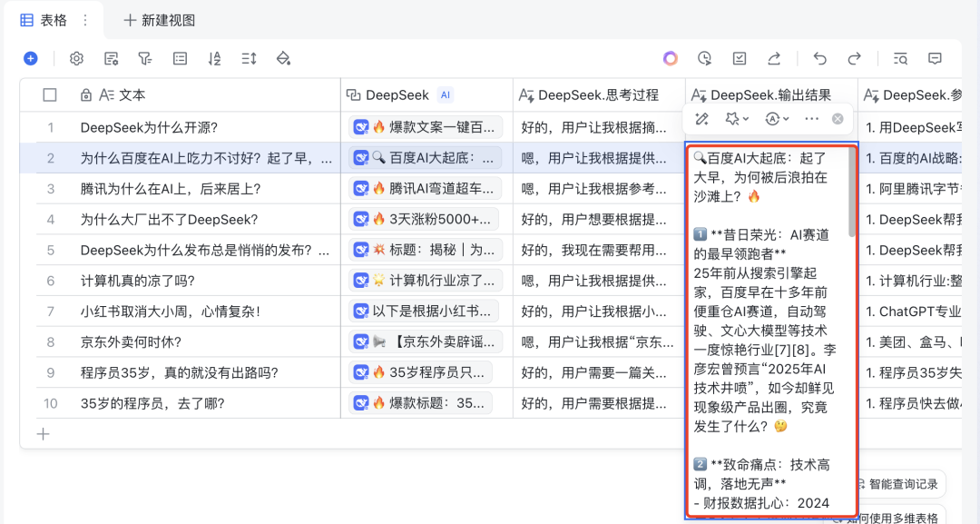This screenshot has height=524, width=980.
Task: Open the field configuration icon beside the gear
Action: pyautogui.click(x=112, y=59)
